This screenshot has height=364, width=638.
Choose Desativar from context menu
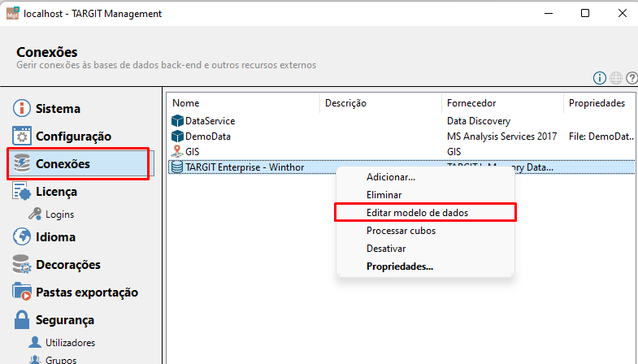(386, 249)
